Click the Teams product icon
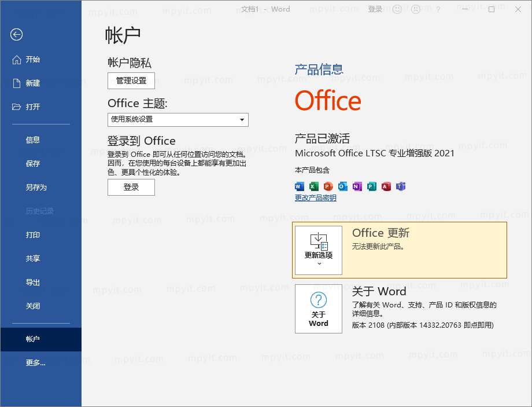The width and height of the screenshot is (532, 407). [x=401, y=186]
